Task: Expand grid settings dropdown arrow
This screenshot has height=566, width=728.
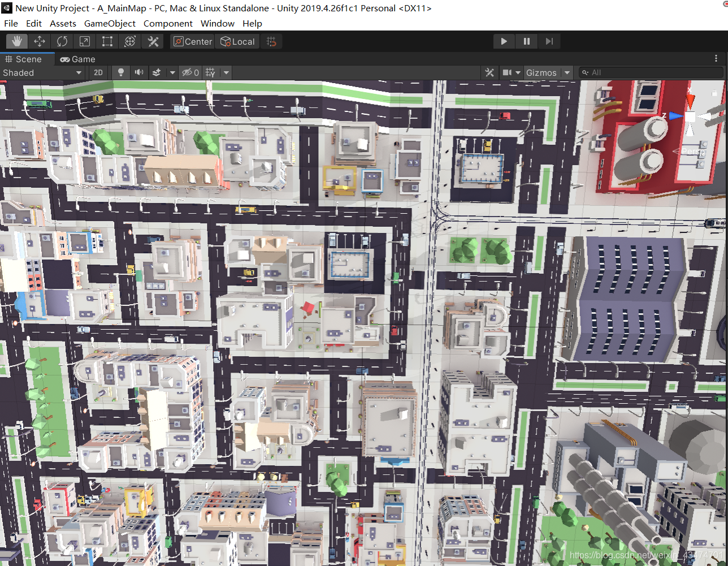Action: coord(226,73)
